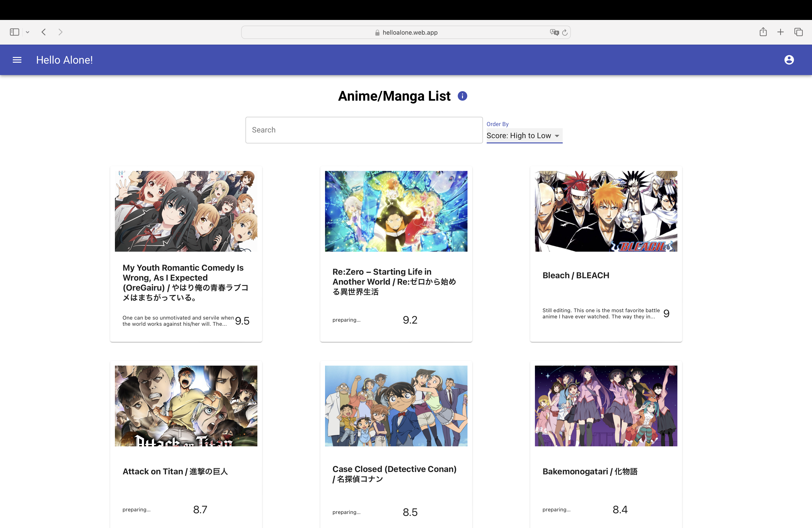Click the Search input field
This screenshot has height=528, width=812.
tap(364, 130)
